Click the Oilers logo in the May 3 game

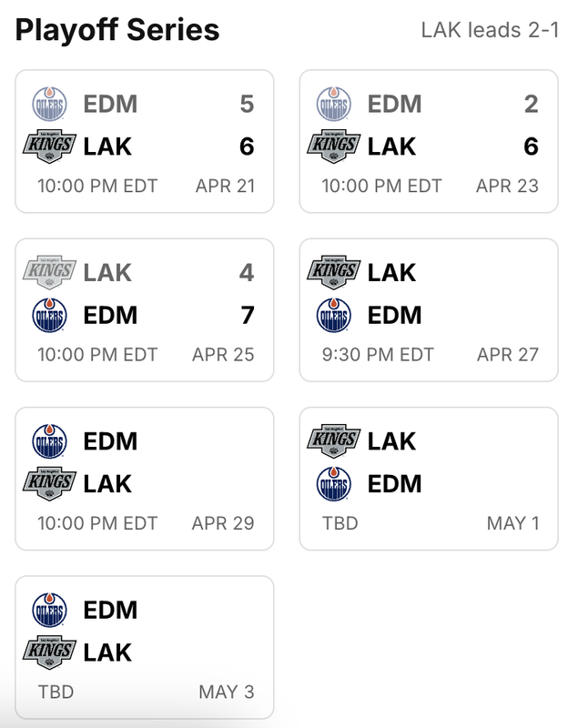pyautogui.click(x=50, y=610)
